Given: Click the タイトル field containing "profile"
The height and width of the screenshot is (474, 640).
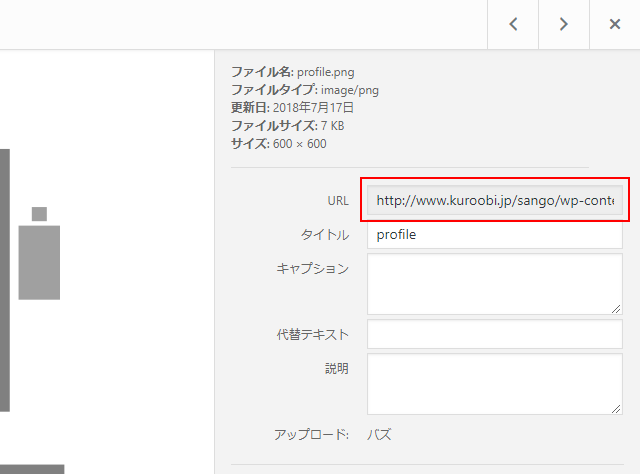Looking at the screenshot, I should point(495,235).
